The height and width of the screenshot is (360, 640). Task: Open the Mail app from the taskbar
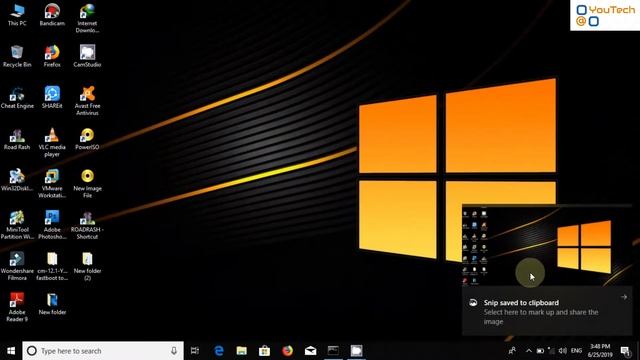pos(310,351)
